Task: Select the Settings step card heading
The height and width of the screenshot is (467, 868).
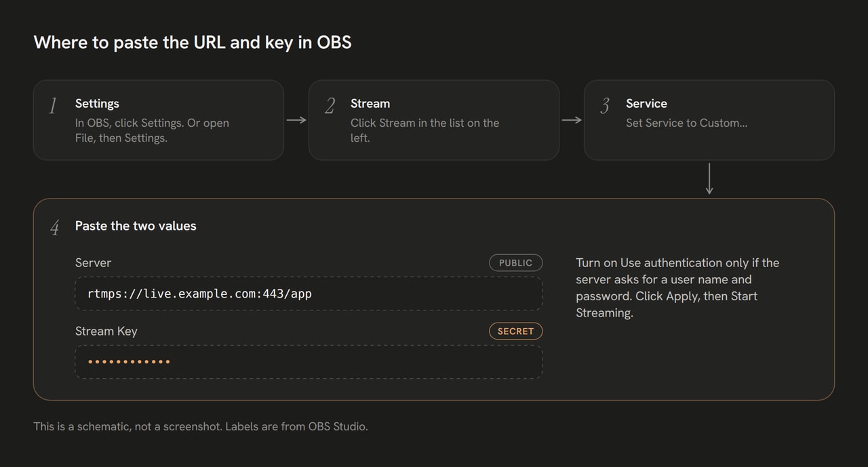Action: click(97, 104)
